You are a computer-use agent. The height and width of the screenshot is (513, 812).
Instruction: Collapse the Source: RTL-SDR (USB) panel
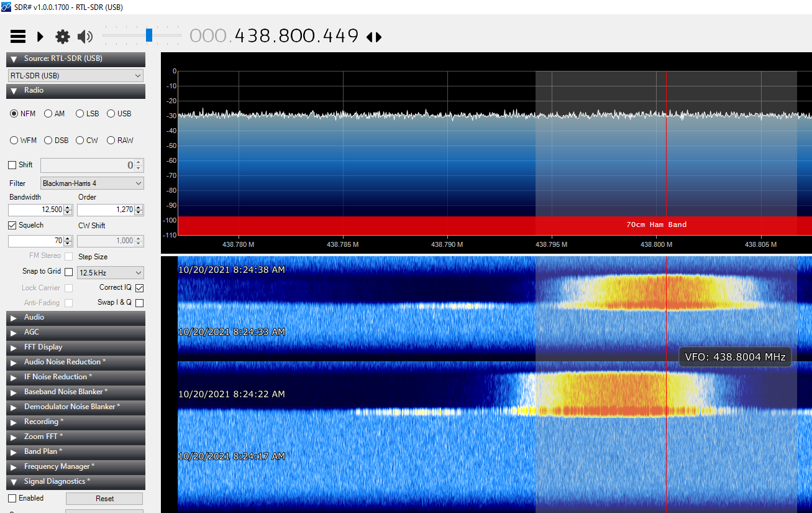click(x=14, y=59)
